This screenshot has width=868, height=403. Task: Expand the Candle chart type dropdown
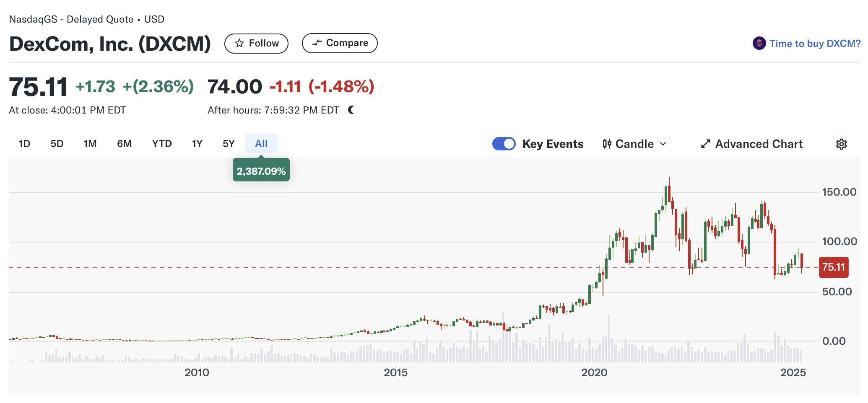634,144
